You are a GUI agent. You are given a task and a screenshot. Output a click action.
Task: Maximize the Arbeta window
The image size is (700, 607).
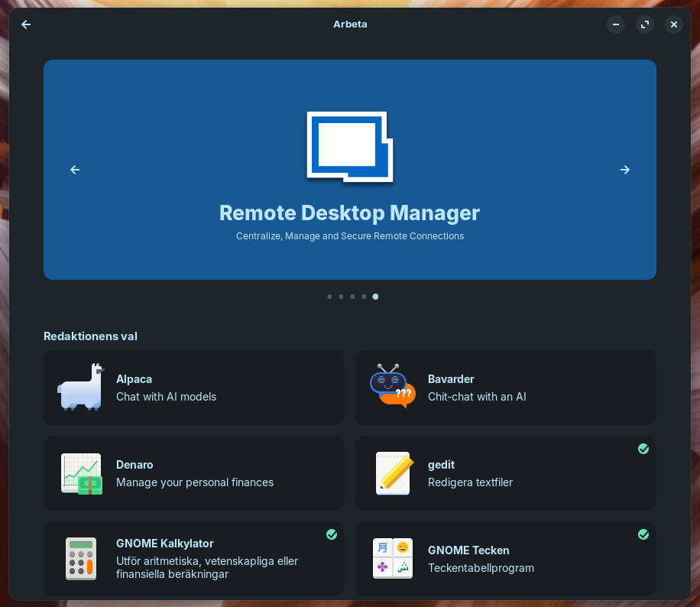(645, 24)
